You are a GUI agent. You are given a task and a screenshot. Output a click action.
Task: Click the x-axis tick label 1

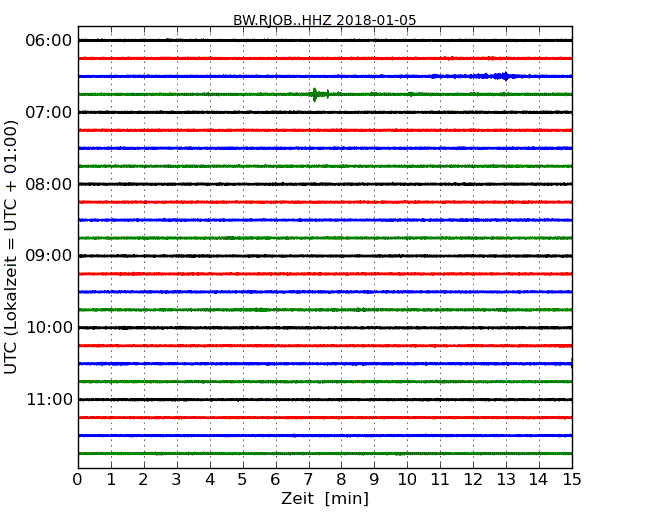point(111,480)
